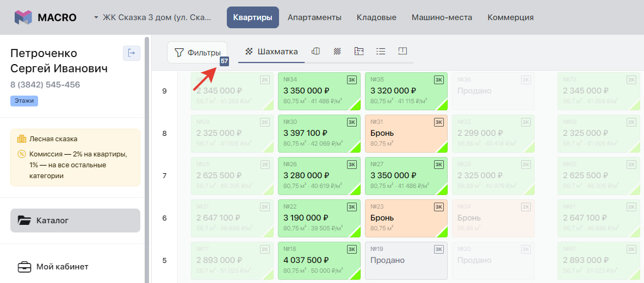
Task: Click the Этажи tag under the phone number
Action: tap(24, 100)
